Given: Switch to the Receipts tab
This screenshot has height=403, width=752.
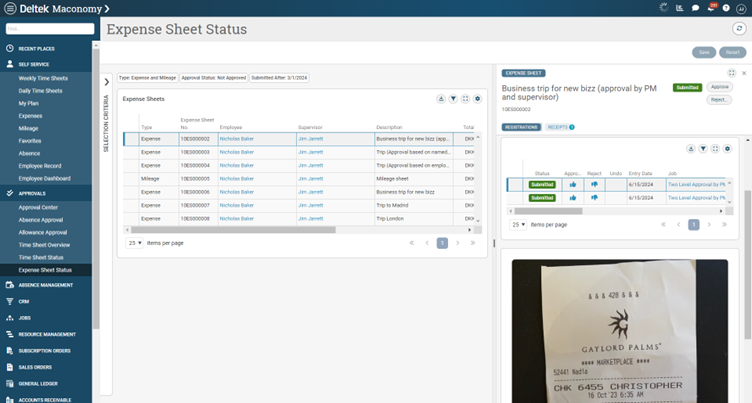Looking at the screenshot, I should (559, 127).
